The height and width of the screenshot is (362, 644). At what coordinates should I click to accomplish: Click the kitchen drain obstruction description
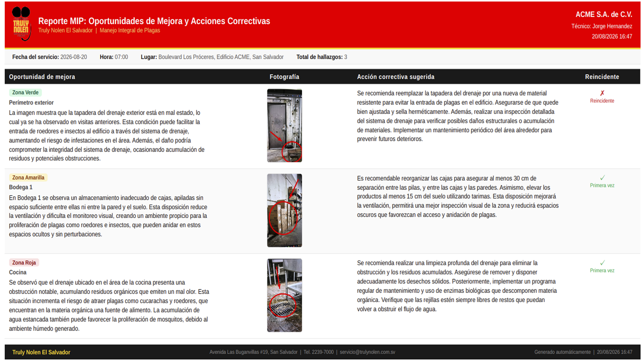tap(109, 306)
